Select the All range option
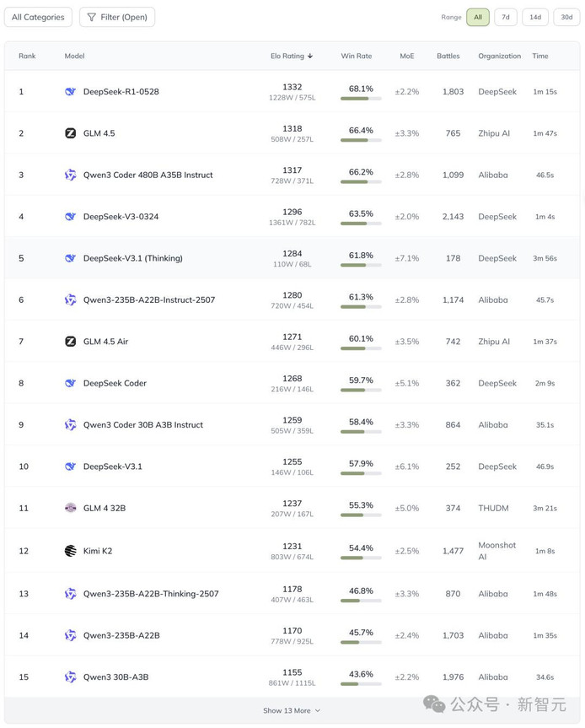The width and height of the screenshot is (585, 728). (478, 17)
